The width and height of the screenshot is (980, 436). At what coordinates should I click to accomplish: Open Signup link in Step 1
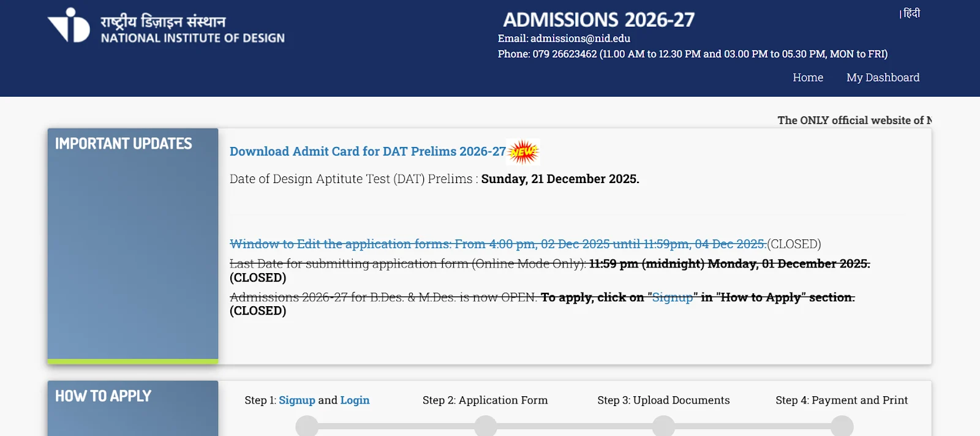296,400
